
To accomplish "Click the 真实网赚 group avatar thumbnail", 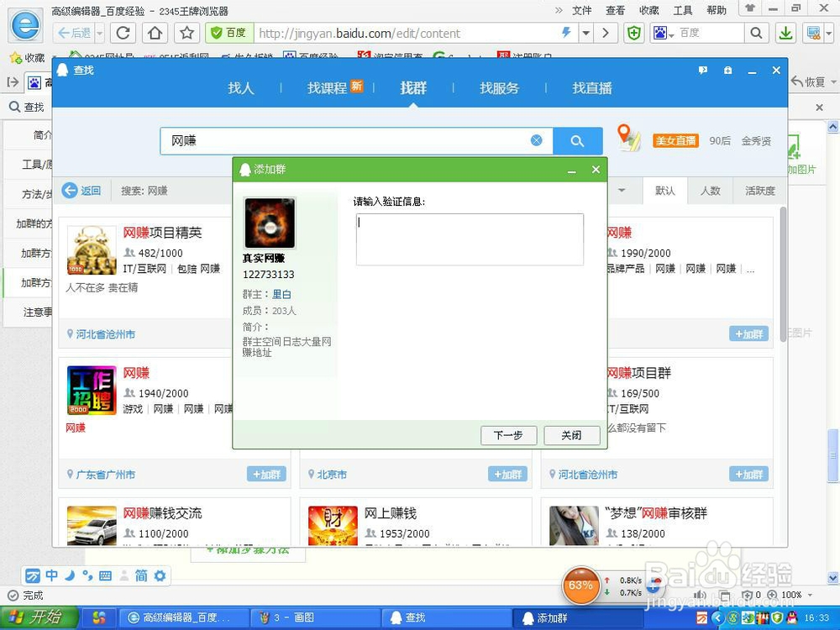I will pos(270,223).
